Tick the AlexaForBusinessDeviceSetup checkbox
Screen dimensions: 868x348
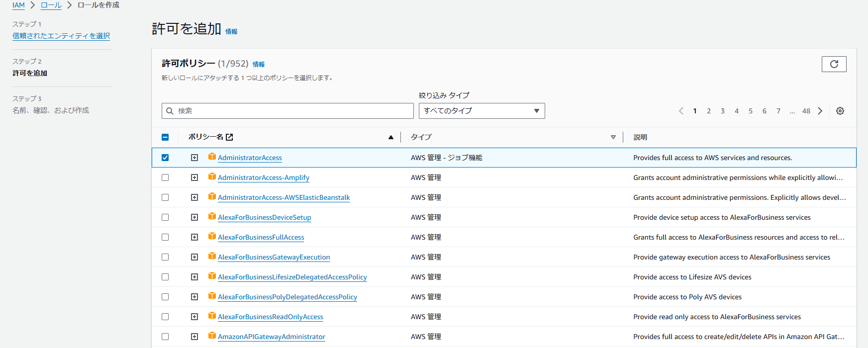[x=165, y=217]
